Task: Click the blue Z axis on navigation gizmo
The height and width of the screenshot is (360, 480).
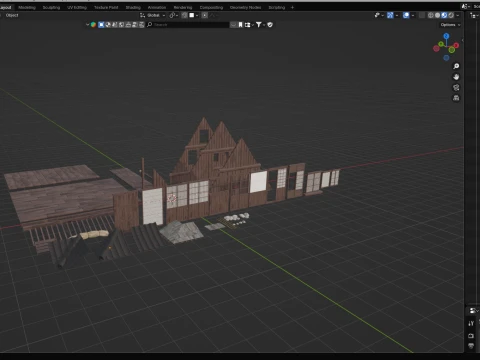Action: tap(446, 36)
